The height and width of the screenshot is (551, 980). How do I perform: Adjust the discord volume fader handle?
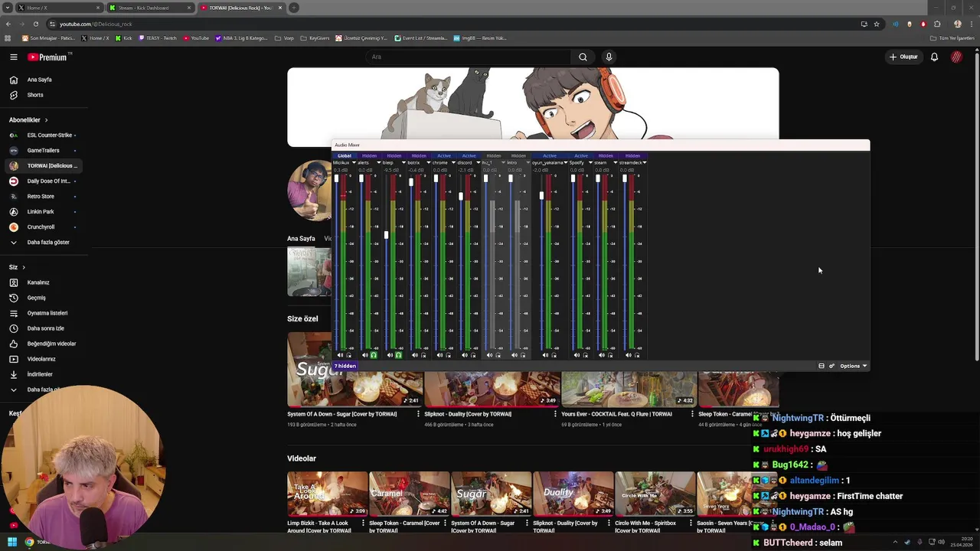(461, 197)
